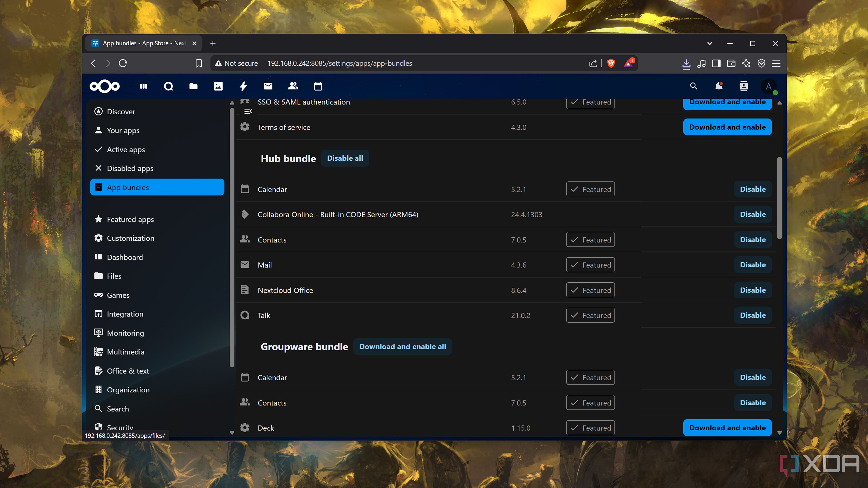Open Leo AI sparkle icon
This screenshot has height=488, width=868.
[x=746, y=63]
